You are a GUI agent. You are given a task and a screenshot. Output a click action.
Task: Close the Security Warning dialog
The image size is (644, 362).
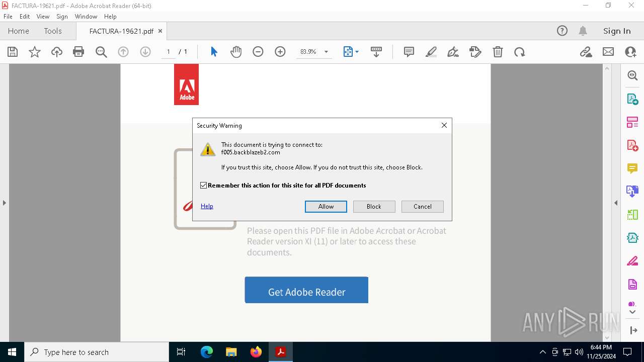(x=444, y=125)
